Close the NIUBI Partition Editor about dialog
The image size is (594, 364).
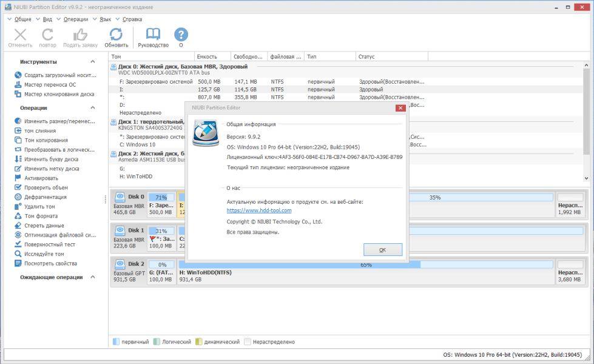[400, 108]
